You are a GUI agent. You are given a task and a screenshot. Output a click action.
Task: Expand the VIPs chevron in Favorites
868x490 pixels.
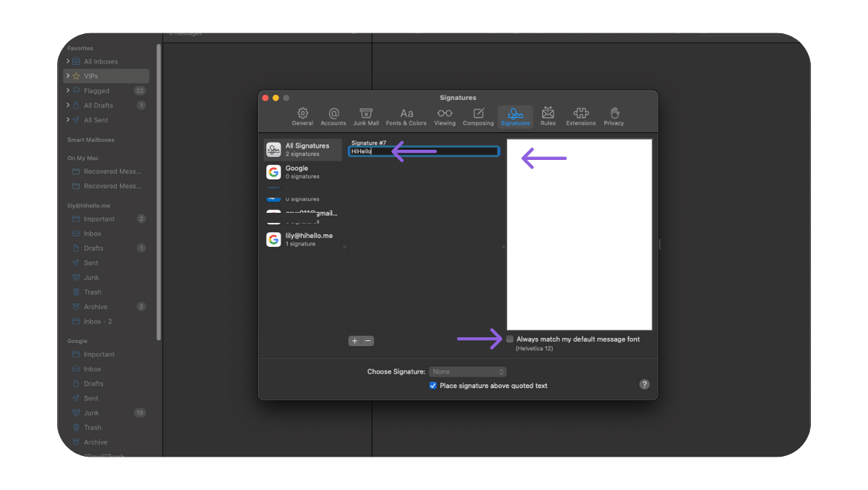68,76
